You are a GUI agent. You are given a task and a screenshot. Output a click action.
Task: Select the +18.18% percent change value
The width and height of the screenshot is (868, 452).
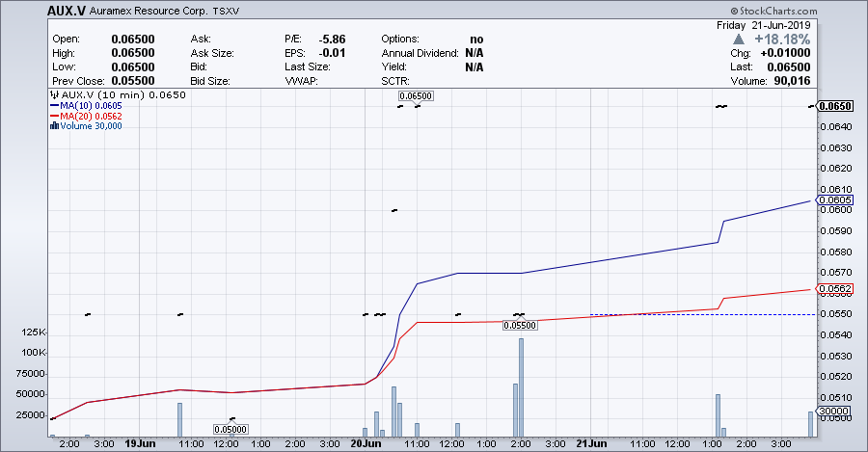(782, 40)
